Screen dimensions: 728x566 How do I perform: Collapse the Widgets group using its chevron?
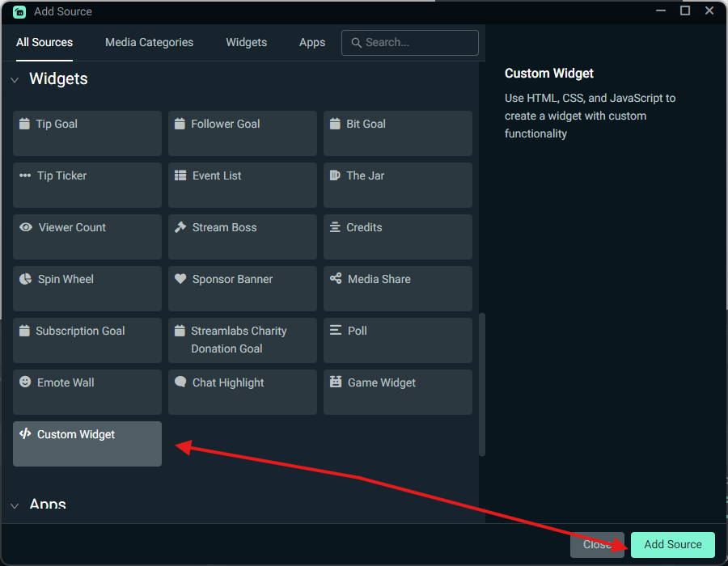pyautogui.click(x=14, y=79)
